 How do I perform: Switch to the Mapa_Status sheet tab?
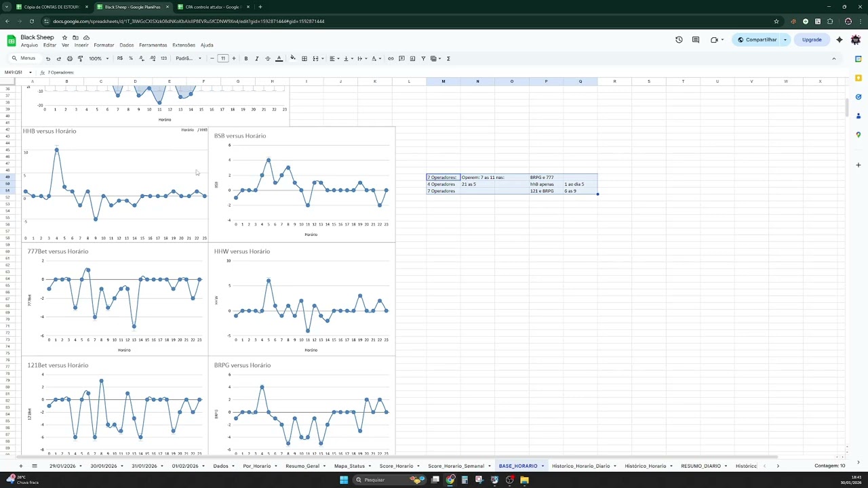point(349,466)
